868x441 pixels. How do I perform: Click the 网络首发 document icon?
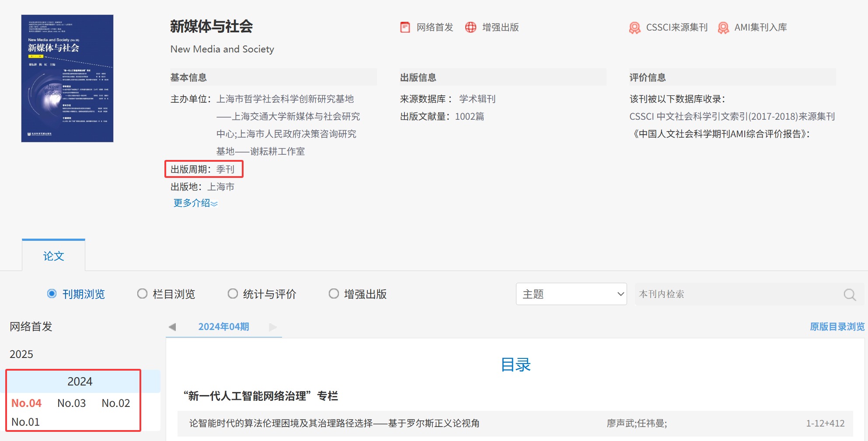point(405,28)
